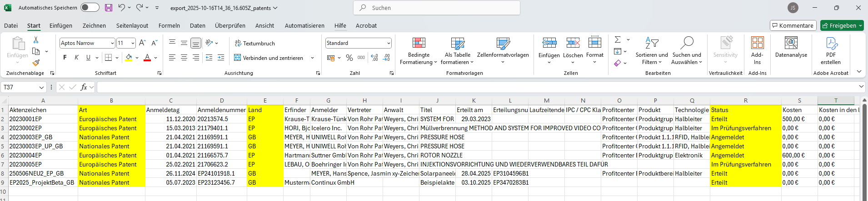The height and width of the screenshot is (201, 868).
Task: Align text to the top of cells
Action: pyautogui.click(x=172, y=43)
